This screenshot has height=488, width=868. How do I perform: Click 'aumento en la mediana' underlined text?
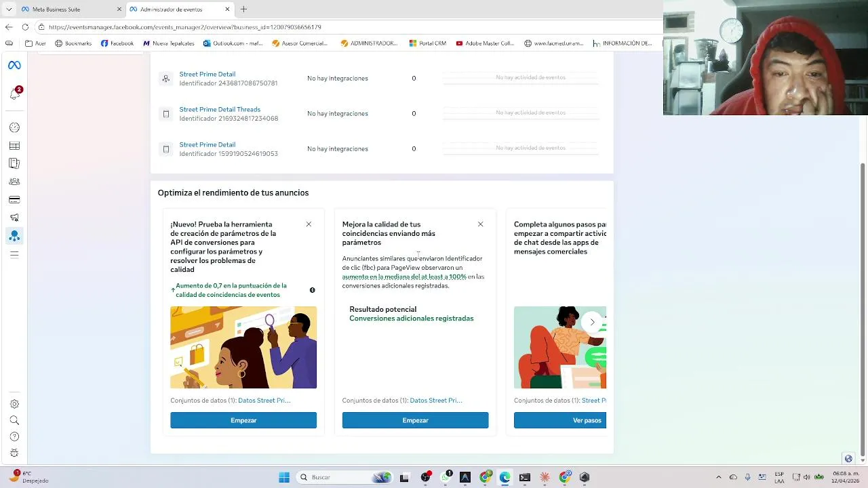404,277
